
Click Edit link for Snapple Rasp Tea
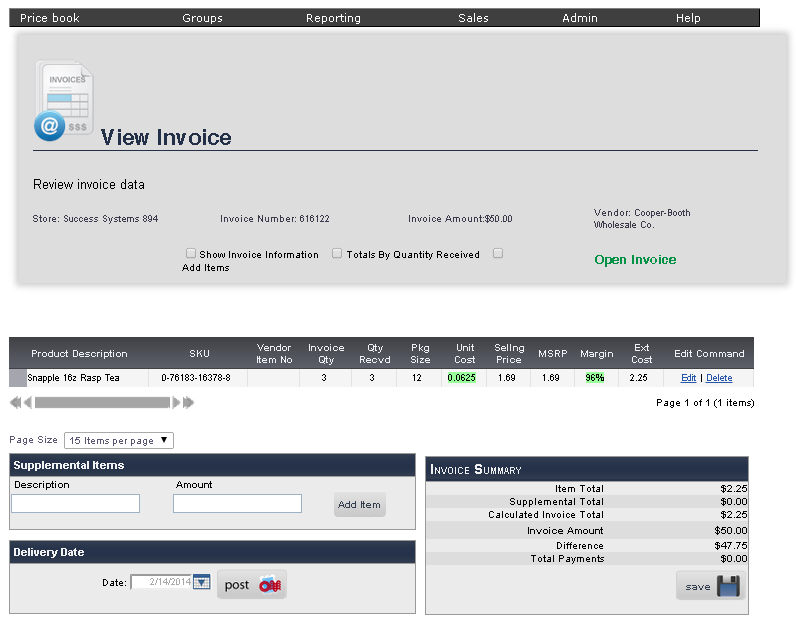[688, 378]
